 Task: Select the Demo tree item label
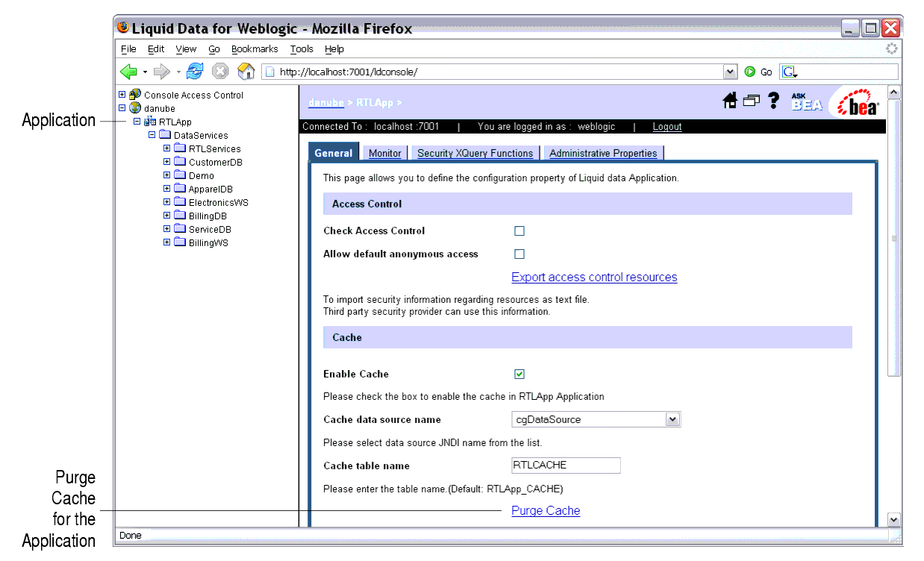pyautogui.click(x=202, y=176)
